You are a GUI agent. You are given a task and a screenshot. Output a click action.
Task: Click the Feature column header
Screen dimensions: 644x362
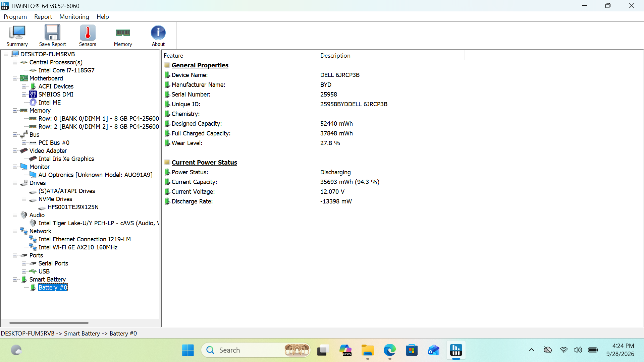pos(240,56)
